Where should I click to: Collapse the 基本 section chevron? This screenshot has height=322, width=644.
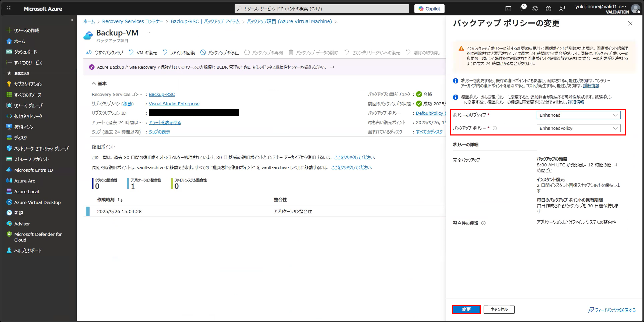tap(94, 84)
